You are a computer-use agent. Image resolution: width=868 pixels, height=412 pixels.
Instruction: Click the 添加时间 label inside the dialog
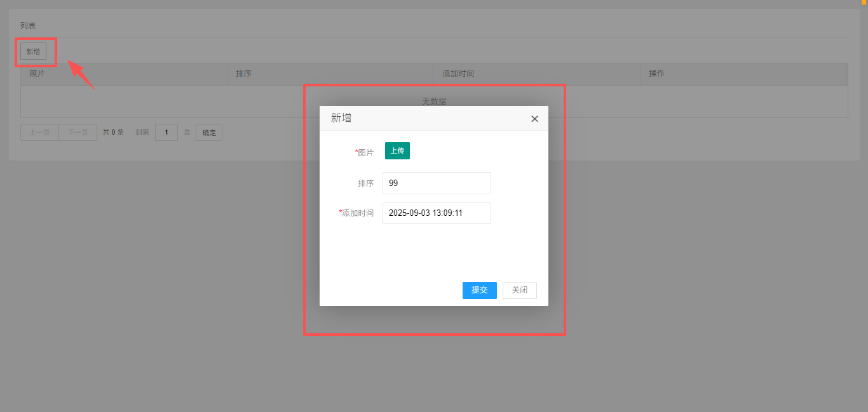[357, 213]
